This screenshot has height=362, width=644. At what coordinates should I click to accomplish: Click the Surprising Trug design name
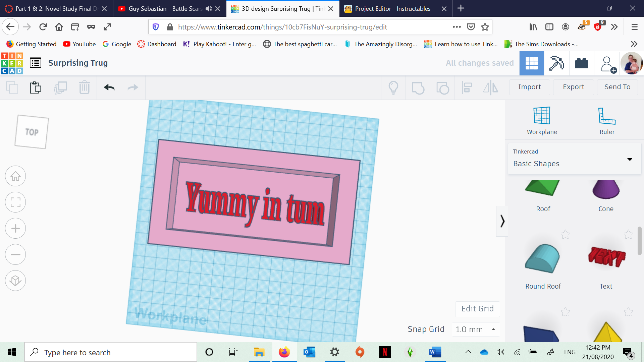[78, 63]
